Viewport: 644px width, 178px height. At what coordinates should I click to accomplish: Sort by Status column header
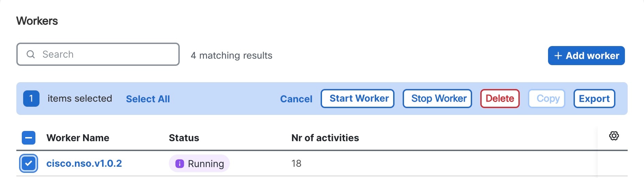pos(184,138)
